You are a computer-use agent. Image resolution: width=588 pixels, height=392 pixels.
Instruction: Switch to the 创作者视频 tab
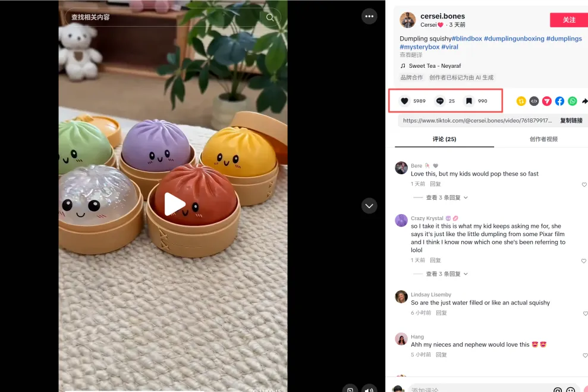point(543,139)
